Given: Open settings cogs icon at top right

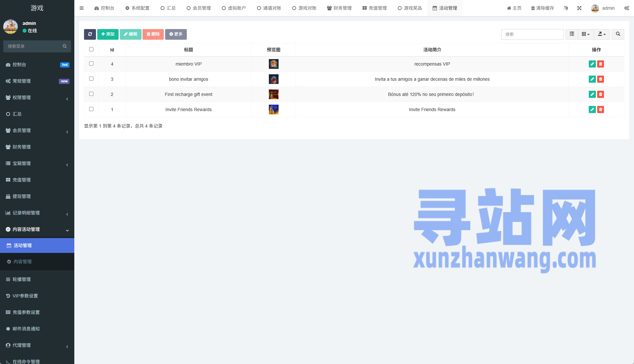Looking at the screenshot, I should (627, 8).
